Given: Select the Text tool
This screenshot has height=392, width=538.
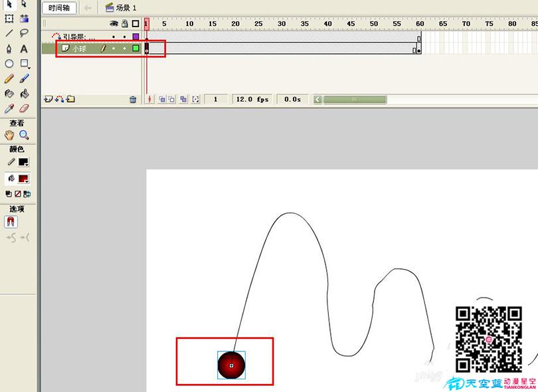Looking at the screenshot, I should pyautogui.click(x=24, y=49).
